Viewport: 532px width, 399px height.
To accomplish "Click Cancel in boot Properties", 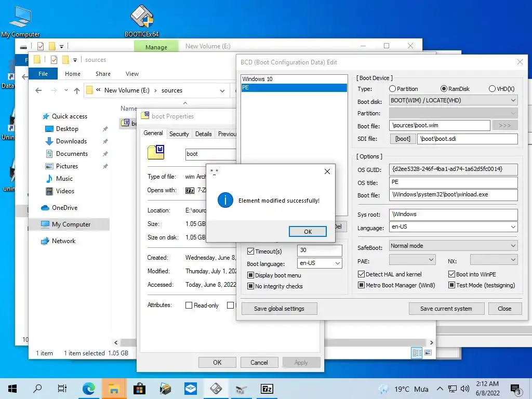I will [x=259, y=362].
